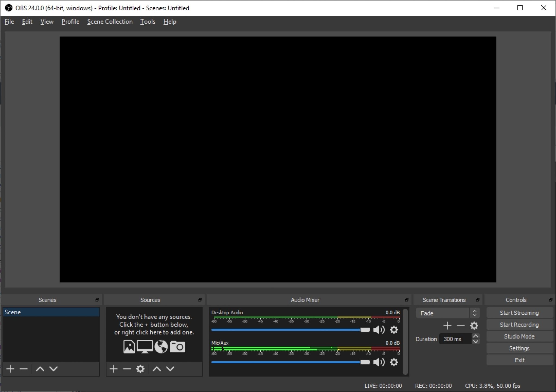This screenshot has height=392, width=556.
Task: Move source down with downward arrow
Action: [x=170, y=369]
